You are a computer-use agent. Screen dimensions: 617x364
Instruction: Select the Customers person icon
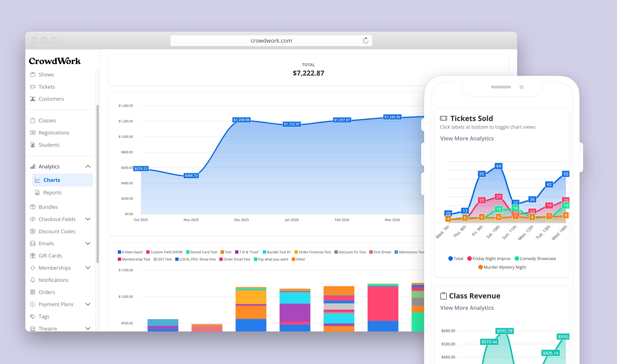coord(33,99)
